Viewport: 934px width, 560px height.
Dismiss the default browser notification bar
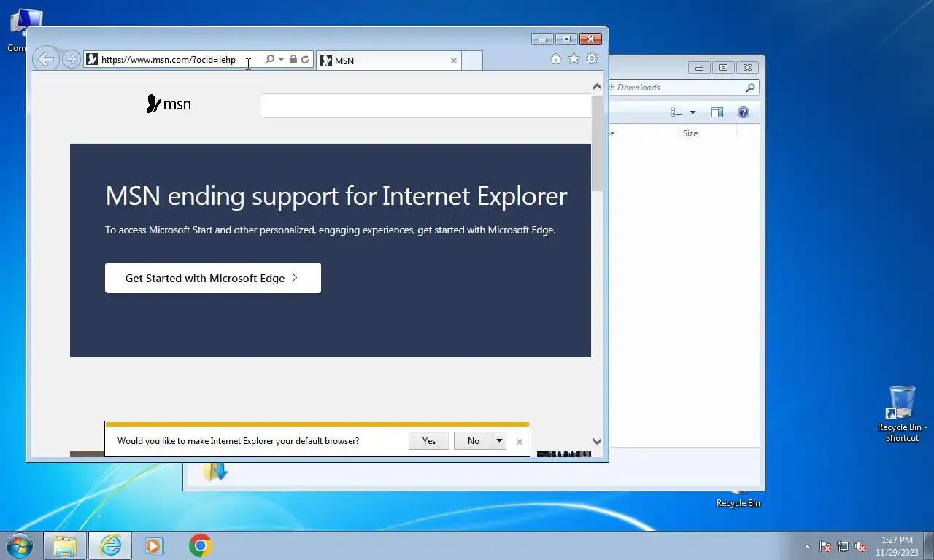tap(520, 441)
